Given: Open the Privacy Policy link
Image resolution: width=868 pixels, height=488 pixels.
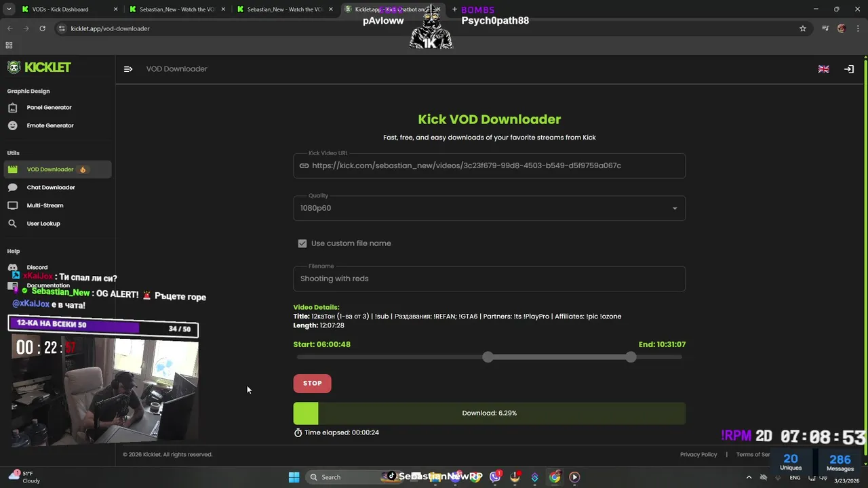Looking at the screenshot, I should coord(698,454).
